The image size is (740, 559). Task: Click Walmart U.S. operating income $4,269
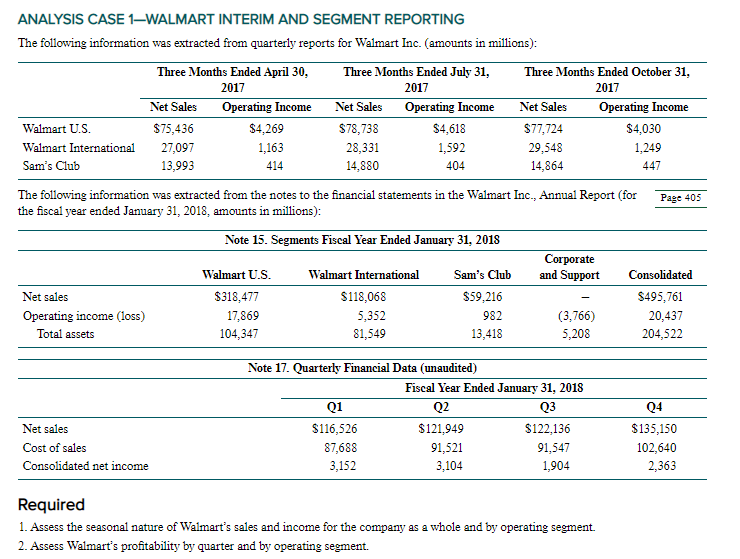(266, 129)
